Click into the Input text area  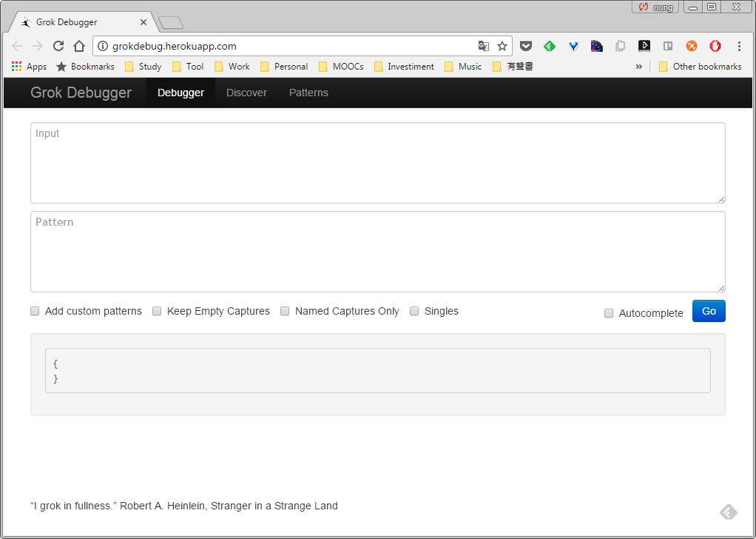click(x=378, y=163)
